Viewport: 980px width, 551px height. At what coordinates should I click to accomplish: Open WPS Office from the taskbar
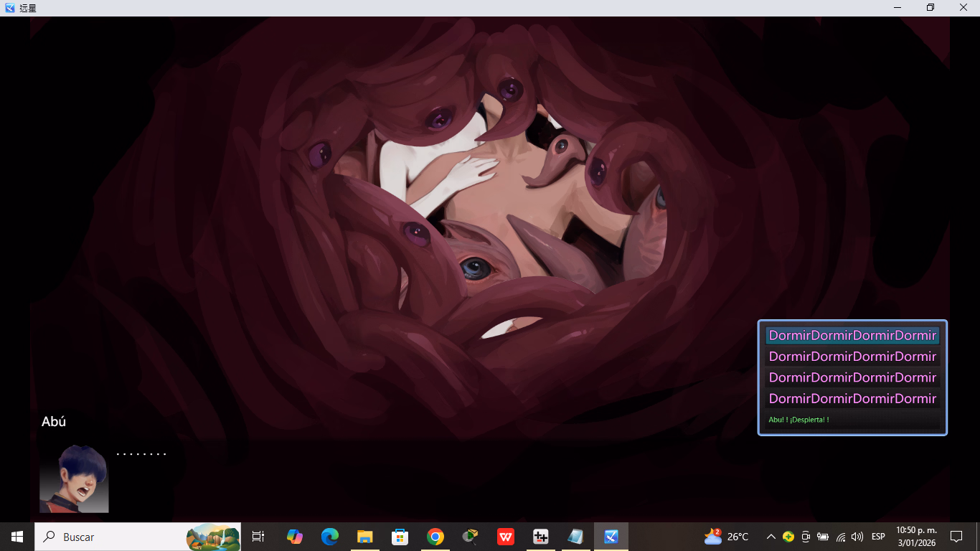[x=506, y=537]
